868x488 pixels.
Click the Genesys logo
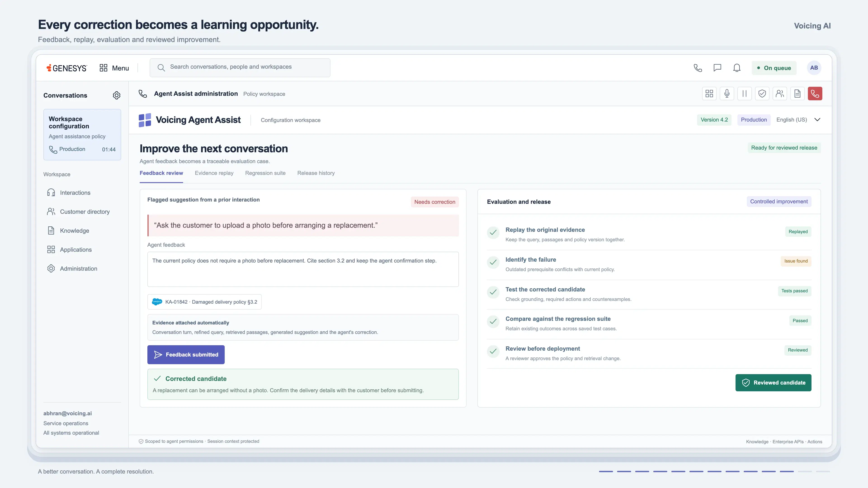[x=67, y=68]
